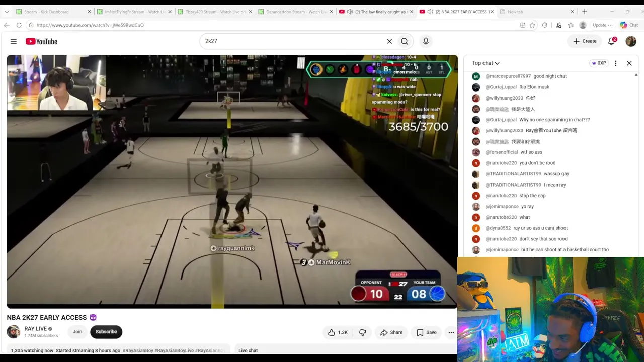Screen dimensions: 644x362
Task: Open the YouTube guide hamburger menu
Action: click(x=14, y=41)
